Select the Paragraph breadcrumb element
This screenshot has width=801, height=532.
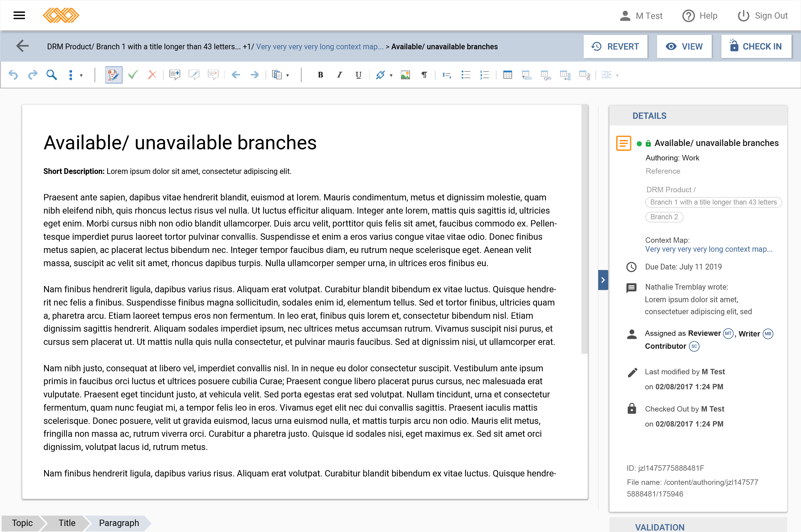[119, 523]
